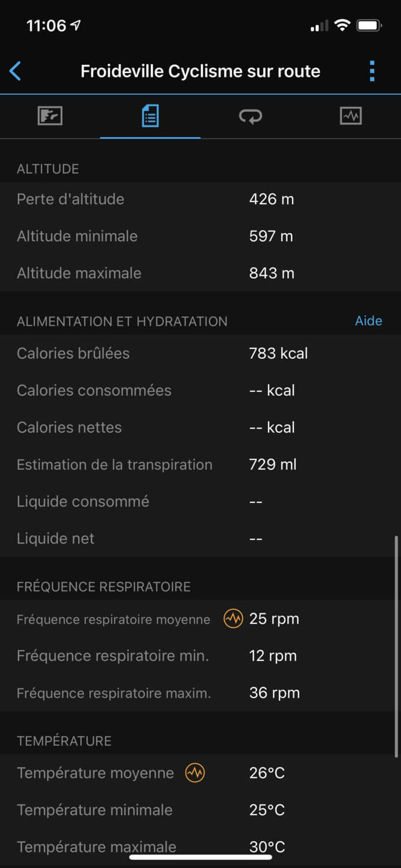401x868 pixels.
Task: Tap the location arrow in status bar
Action: click(76, 25)
